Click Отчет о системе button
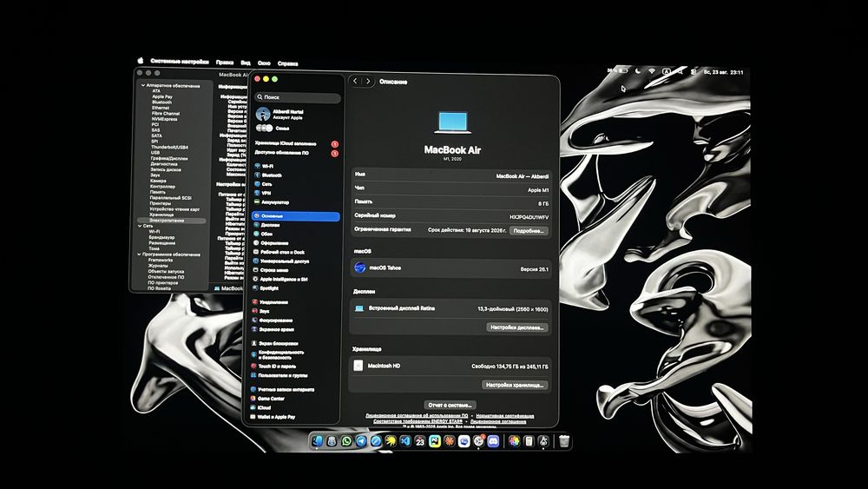The height and width of the screenshot is (489, 868). click(450, 405)
